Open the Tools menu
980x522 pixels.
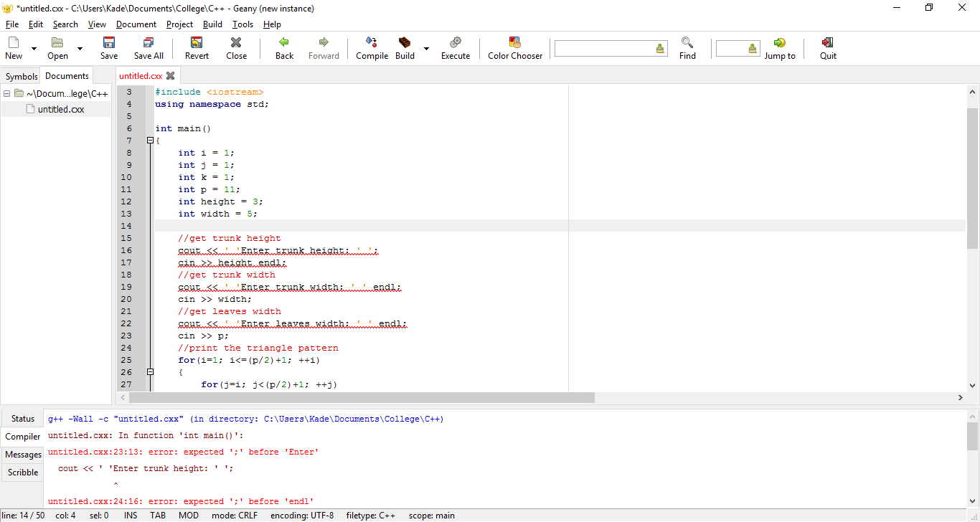tap(242, 24)
